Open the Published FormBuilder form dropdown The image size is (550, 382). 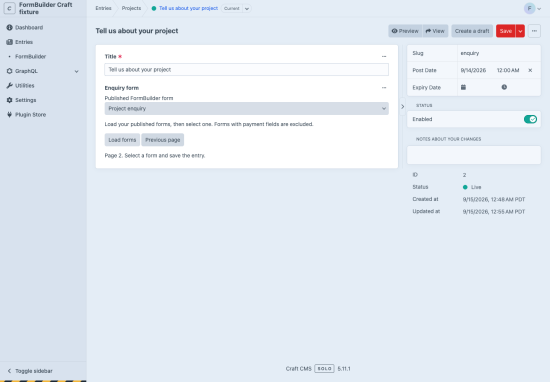click(247, 109)
